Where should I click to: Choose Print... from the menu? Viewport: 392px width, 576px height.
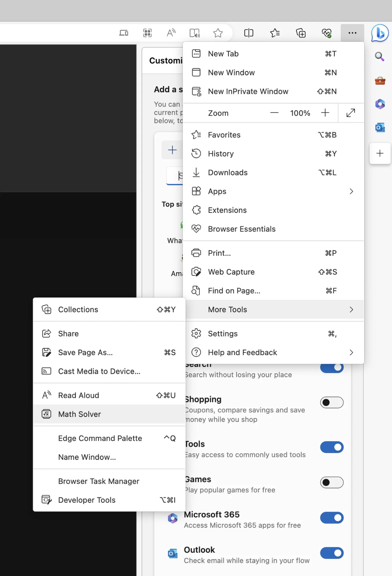click(x=273, y=253)
